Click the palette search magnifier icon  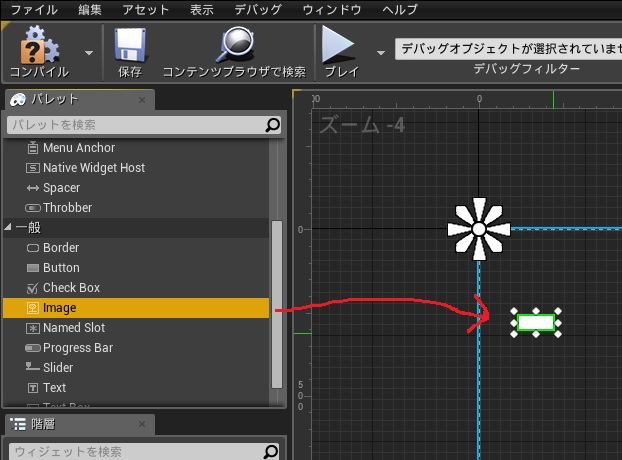point(273,125)
